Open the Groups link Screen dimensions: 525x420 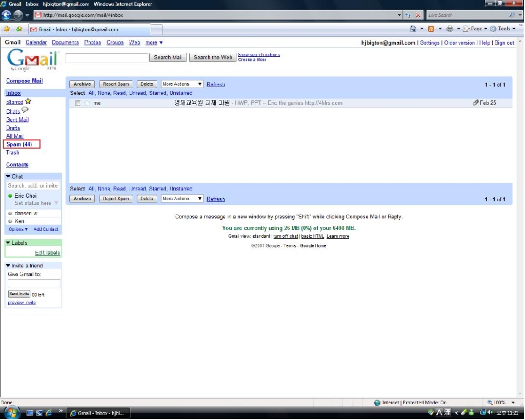pos(115,43)
